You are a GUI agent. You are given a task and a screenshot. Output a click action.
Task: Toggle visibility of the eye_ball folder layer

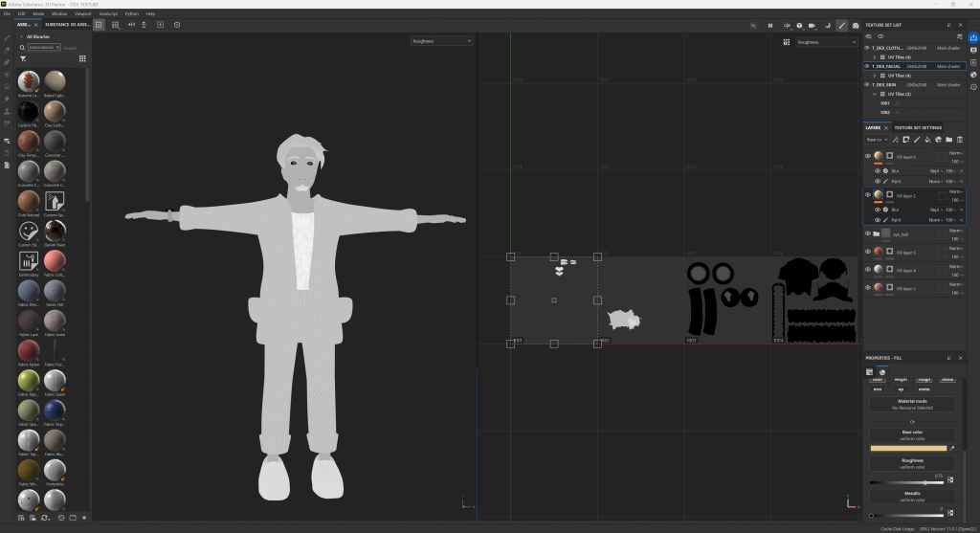(x=868, y=233)
